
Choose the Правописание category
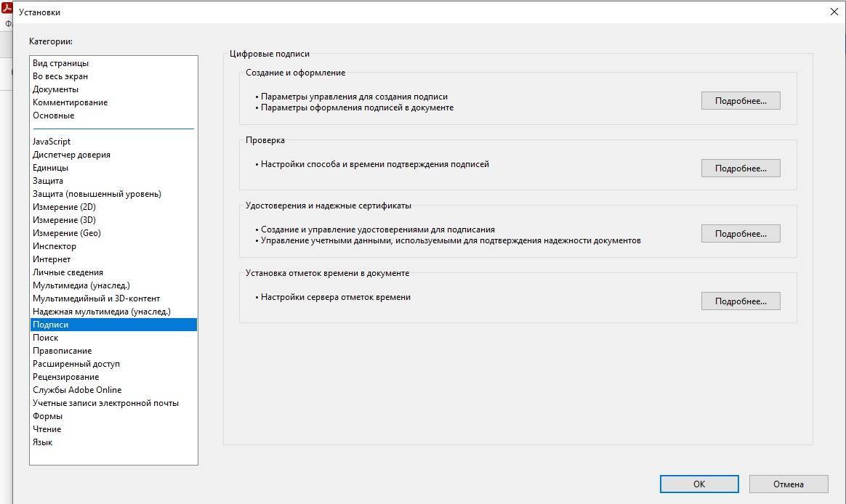pos(62,351)
